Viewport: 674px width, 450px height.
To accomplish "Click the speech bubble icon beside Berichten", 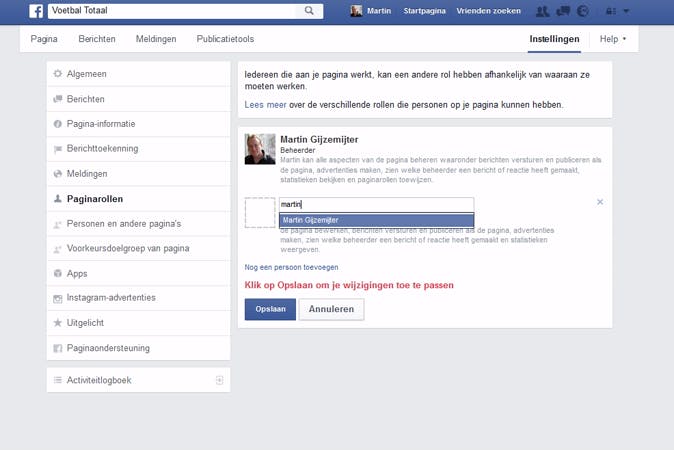I will (58, 99).
